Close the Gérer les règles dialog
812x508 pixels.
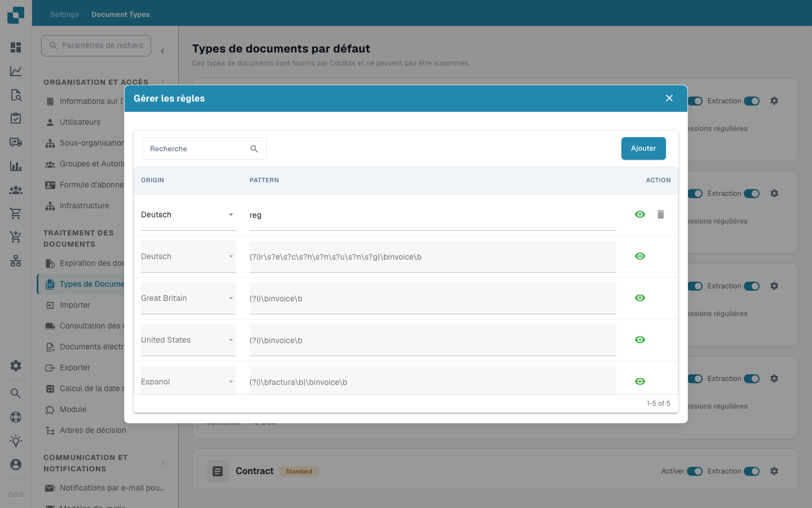(669, 98)
